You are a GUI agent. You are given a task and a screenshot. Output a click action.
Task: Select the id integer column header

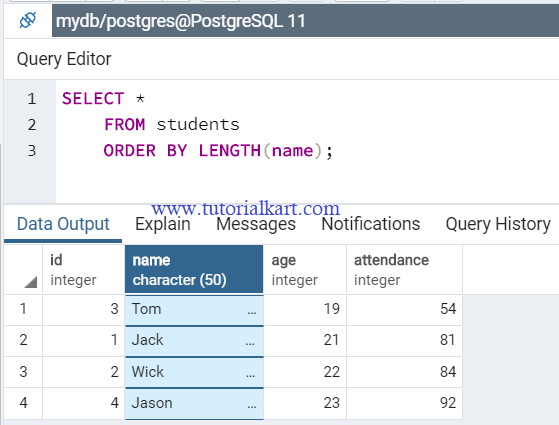pyautogui.click(x=83, y=270)
